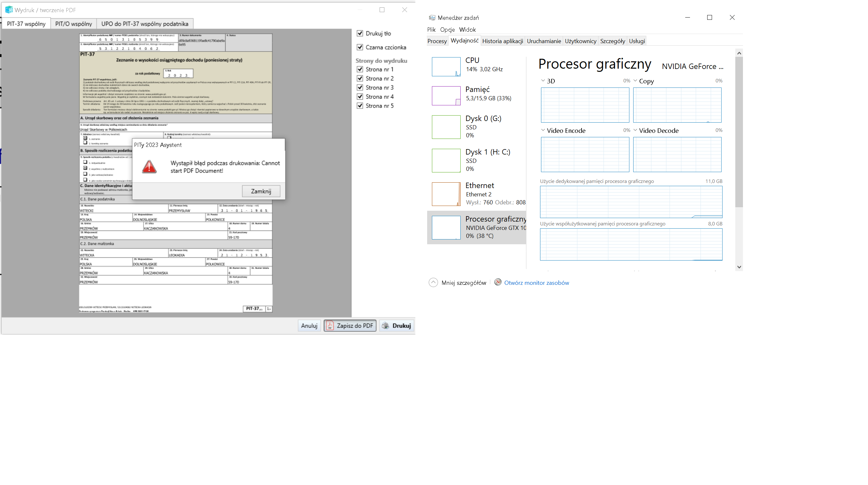The width and height of the screenshot is (868, 485).
Task: Select the Ethernet graph thumbnail
Action: 446,194
